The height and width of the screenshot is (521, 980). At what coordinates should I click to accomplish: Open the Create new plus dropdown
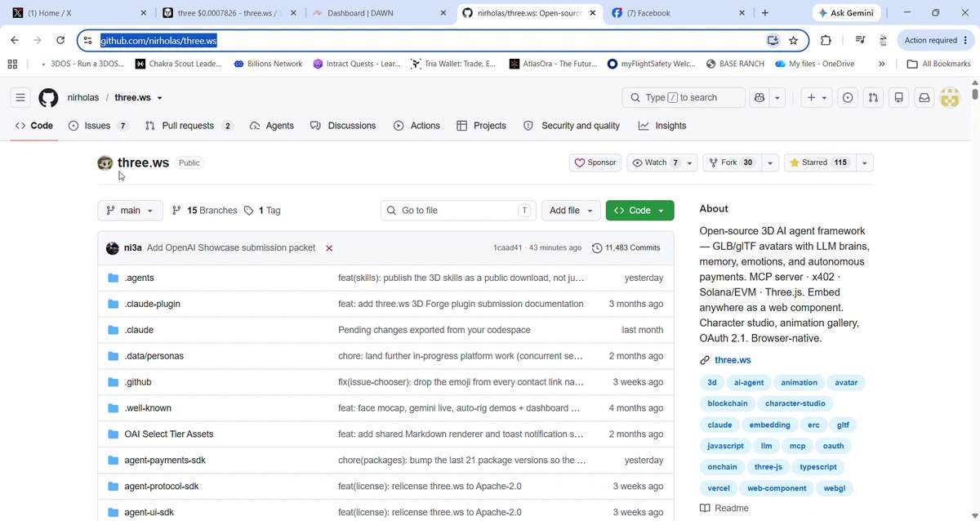click(x=817, y=97)
